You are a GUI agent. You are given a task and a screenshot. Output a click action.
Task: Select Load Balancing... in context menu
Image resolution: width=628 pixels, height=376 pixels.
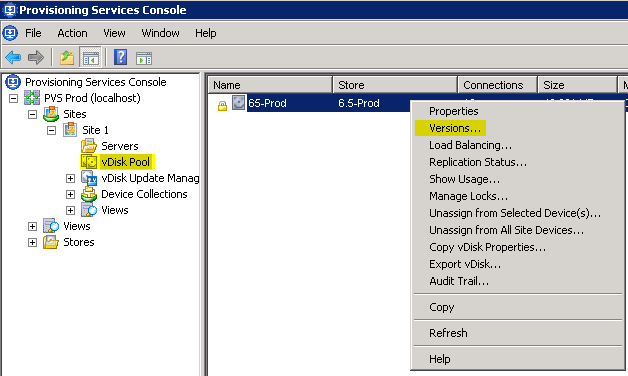517,145
